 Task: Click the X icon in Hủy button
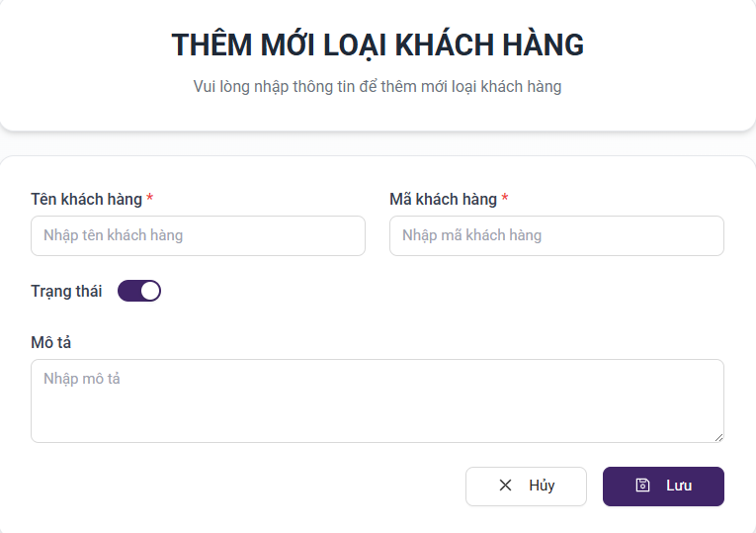tap(505, 486)
